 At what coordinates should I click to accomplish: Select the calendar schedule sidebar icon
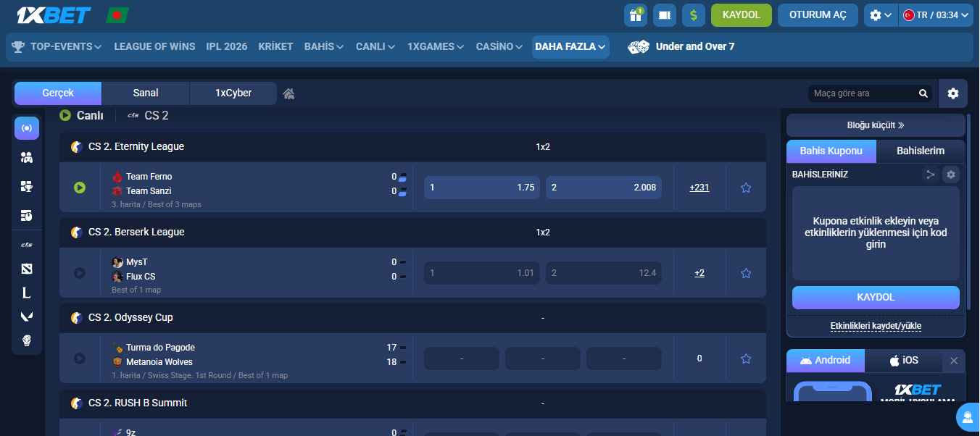pos(27,215)
